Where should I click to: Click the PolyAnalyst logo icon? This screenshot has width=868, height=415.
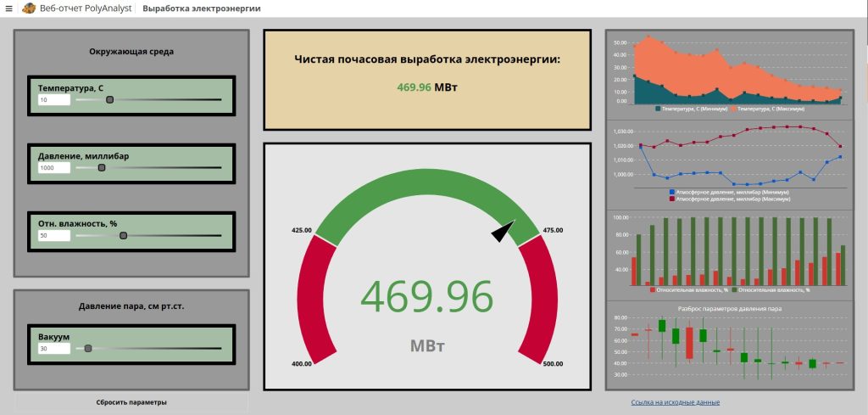pyautogui.click(x=29, y=8)
